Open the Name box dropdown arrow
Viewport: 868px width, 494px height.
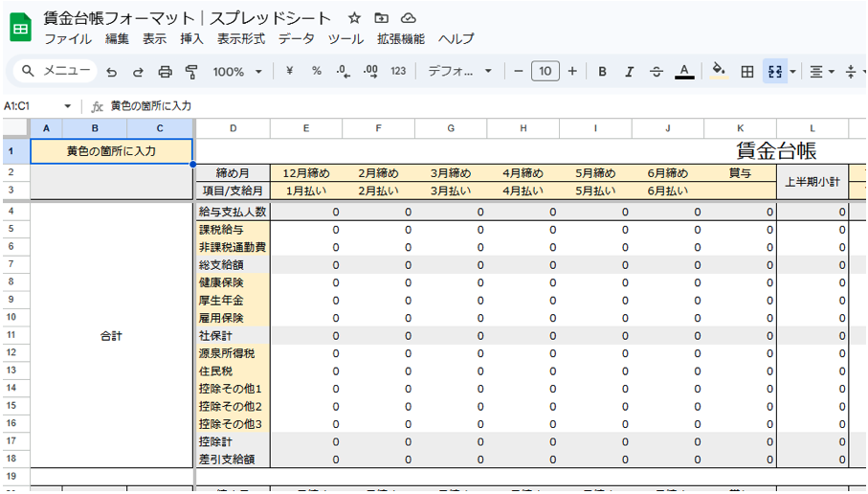pos(68,105)
